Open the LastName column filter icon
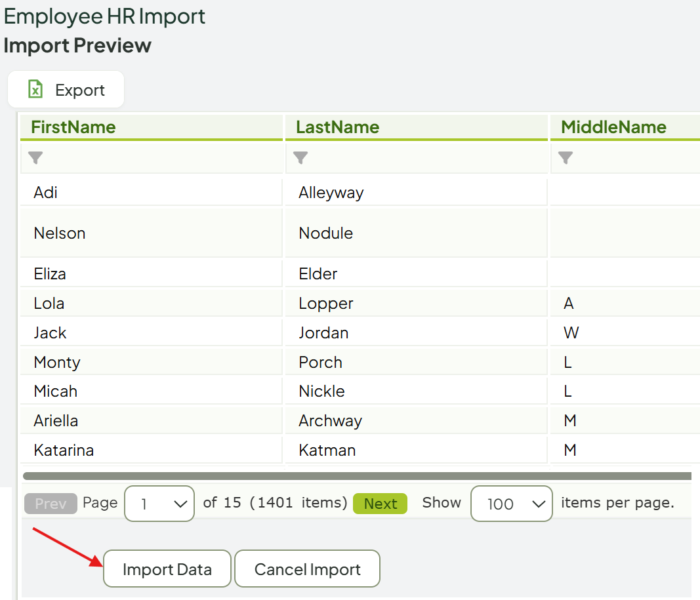The width and height of the screenshot is (700, 600). 300,157
